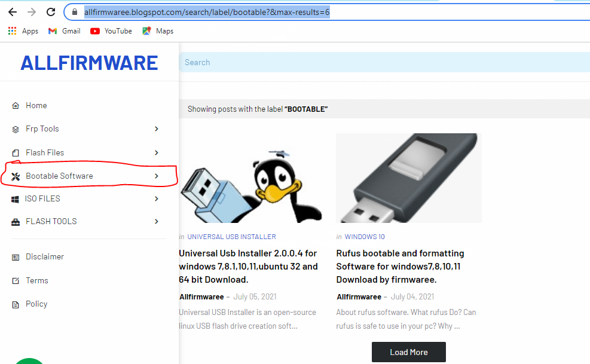Open the Terms page link
Screen dimensions: 590x364
pyautogui.click(x=37, y=280)
